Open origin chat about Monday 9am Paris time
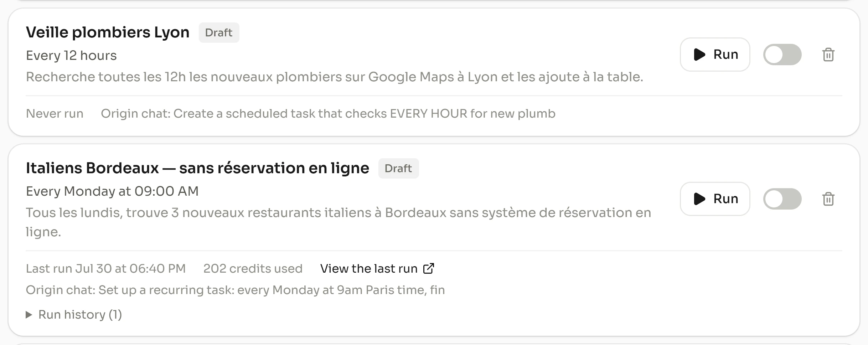Image resolution: width=868 pixels, height=345 pixels. (x=235, y=290)
